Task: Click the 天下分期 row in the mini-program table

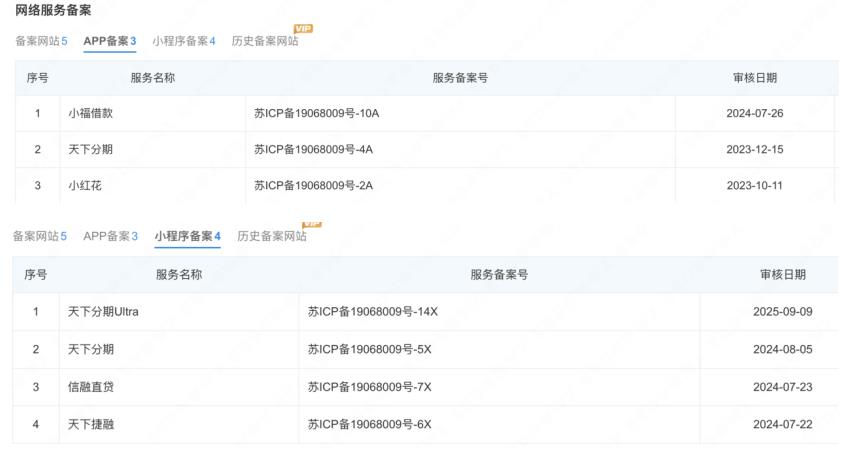Action: point(425,349)
